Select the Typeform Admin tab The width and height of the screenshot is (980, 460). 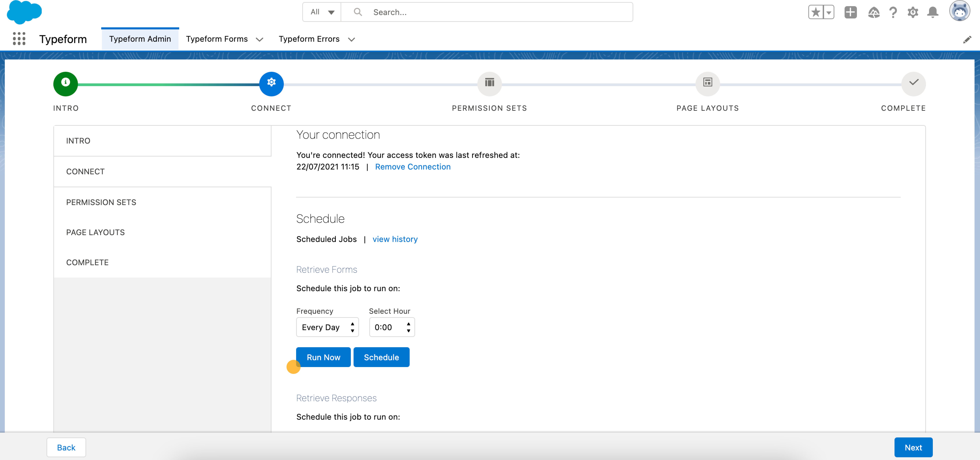coord(140,39)
